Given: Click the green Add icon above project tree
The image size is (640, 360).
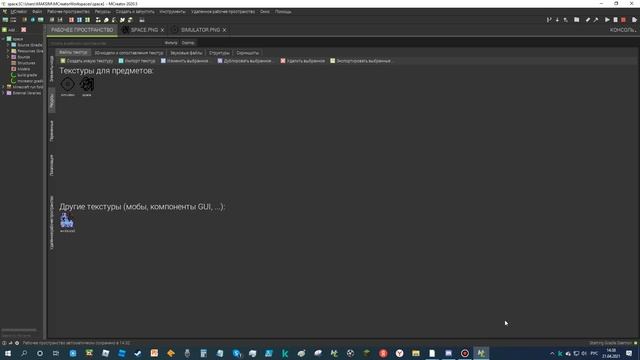Looking at the screenshot, I should pyautogui.click(x=4, y=30).
